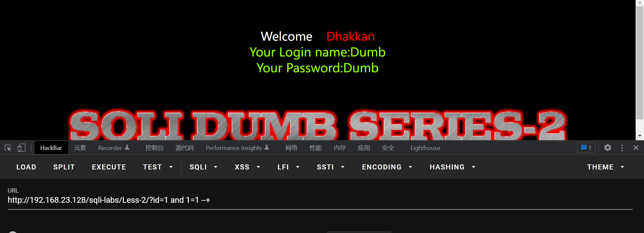Screen dimensions: 644x233
Task: Expand the SQLI dropdown menu
Action: pyautogui.click(x=204, y=167)
